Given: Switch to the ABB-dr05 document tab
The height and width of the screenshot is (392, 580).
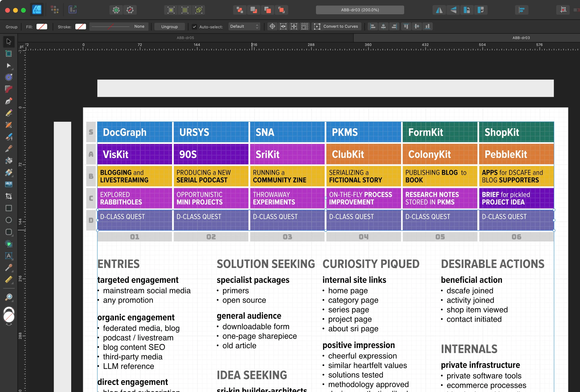Looking at the screenshot, I should click(185, 38).
